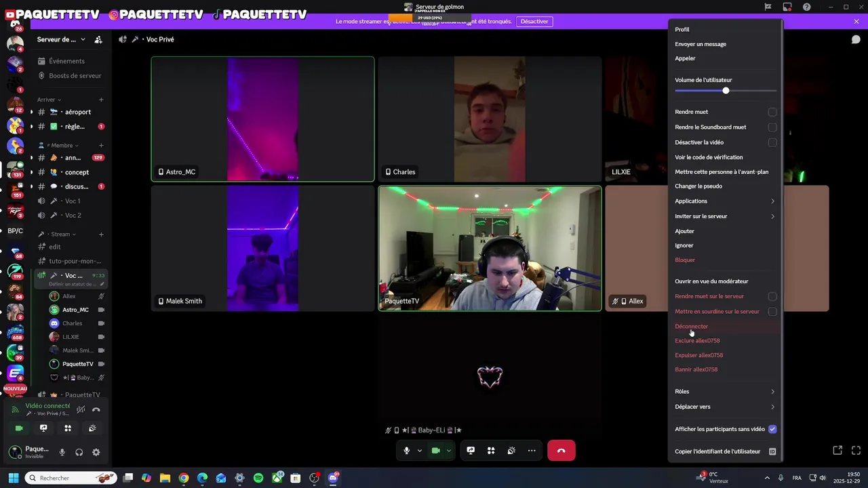
Task: Pop out the call window
Action: (837, 450)
